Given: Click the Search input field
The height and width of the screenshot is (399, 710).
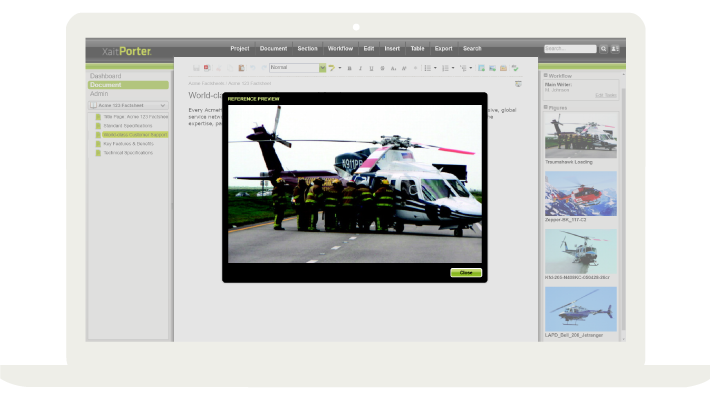Looking at the screenshot, I should point(570,48).
